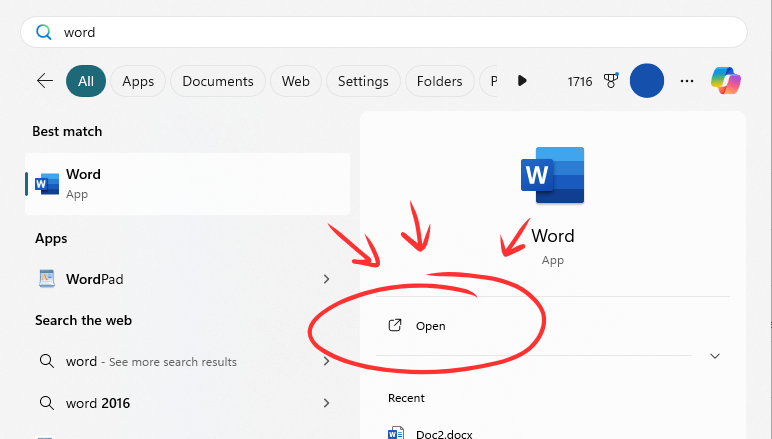This screenshot has height=439, width=772.
Task: Expand the WordPad result chevron
Action: click(326, 279)
